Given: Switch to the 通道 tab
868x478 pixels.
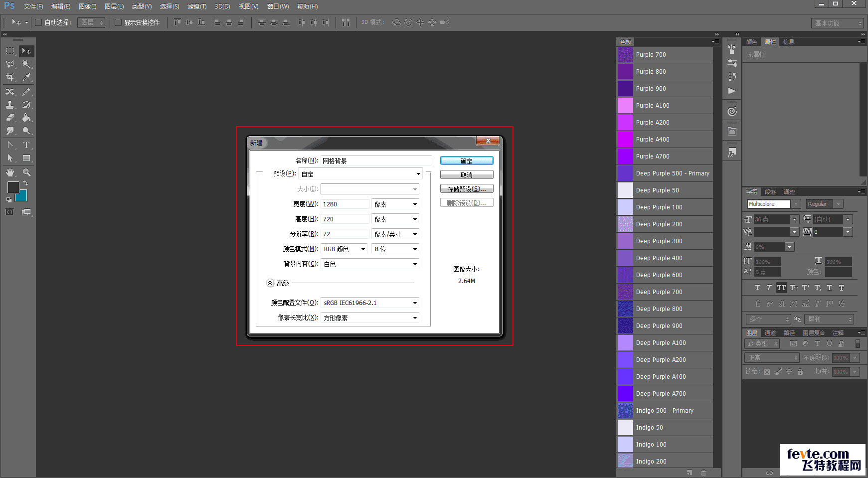Looking at the screenshot, I should 770,333.
